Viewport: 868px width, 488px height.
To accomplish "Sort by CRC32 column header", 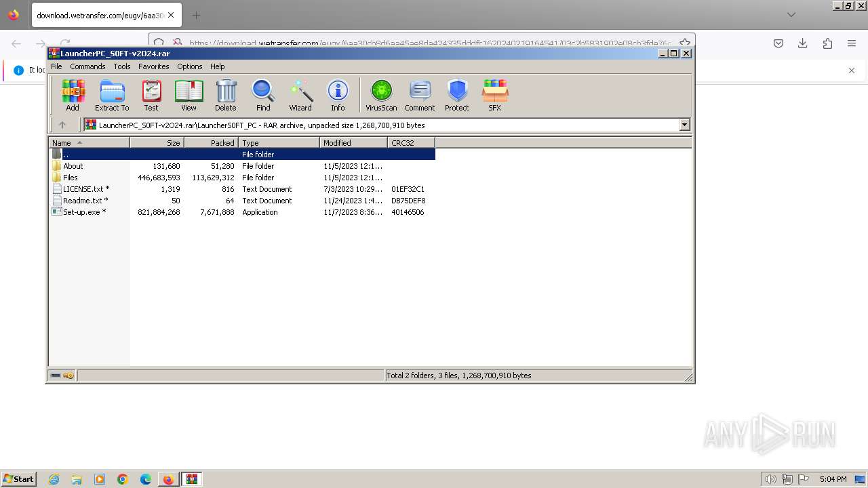I will (x=411, y=142).
